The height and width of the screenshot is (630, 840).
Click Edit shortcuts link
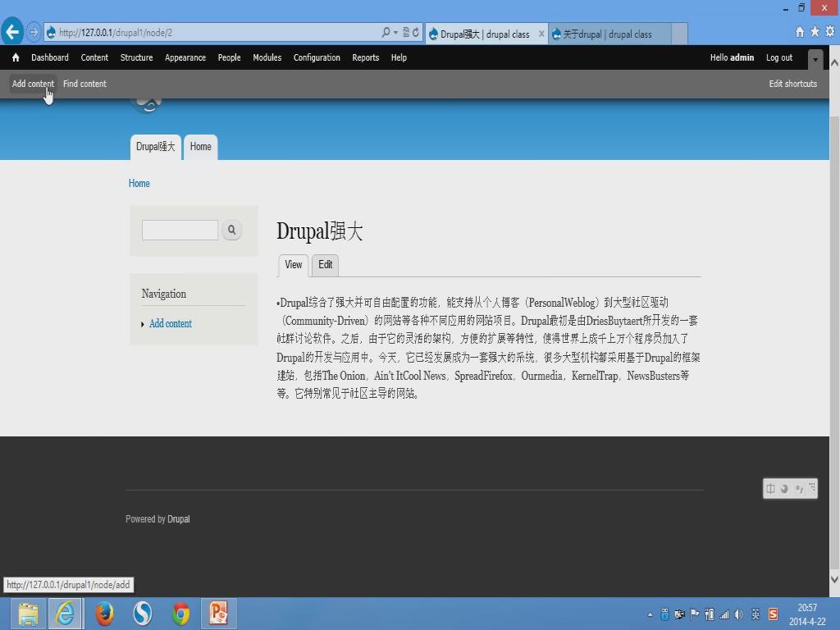pos(793,84)
